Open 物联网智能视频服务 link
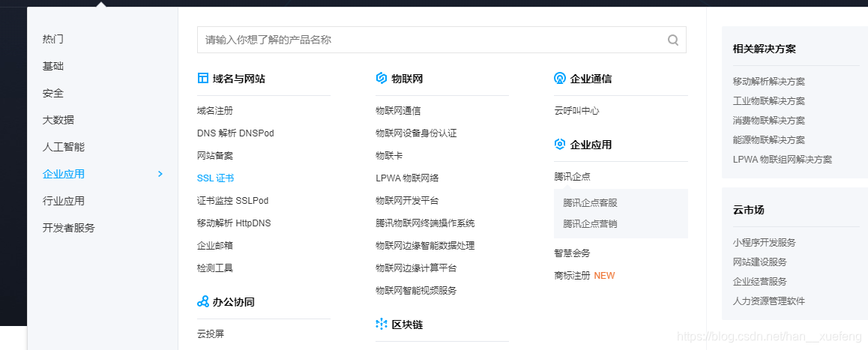This screenshot has height=350, width=868. point(416,290)
